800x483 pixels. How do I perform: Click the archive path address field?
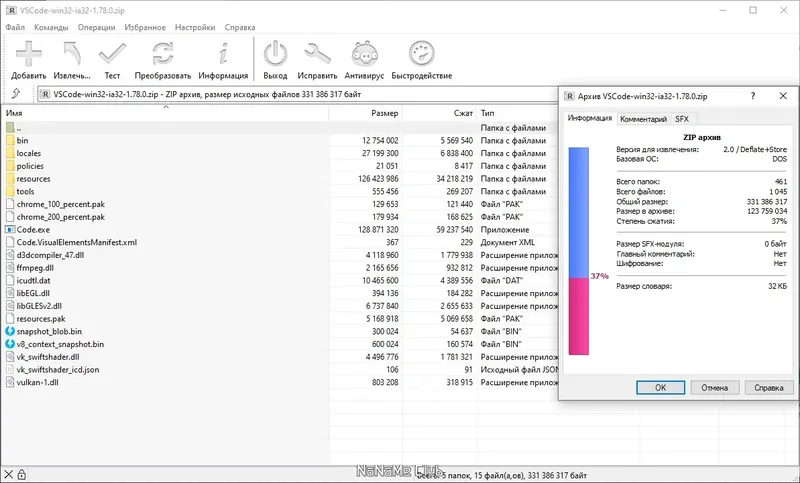click(x=298, y=94)
